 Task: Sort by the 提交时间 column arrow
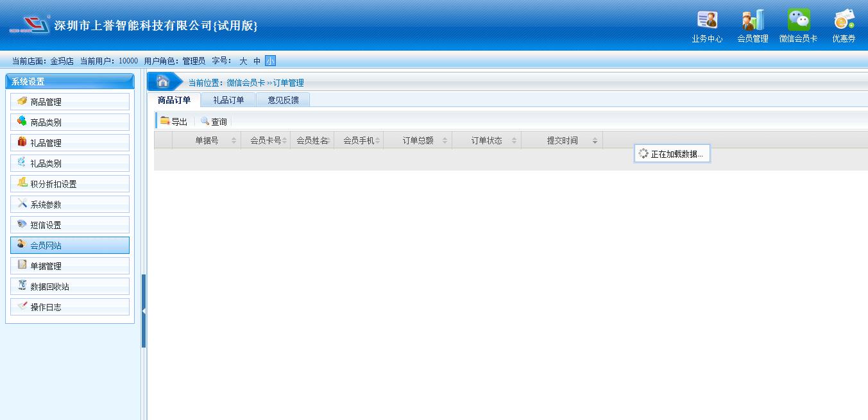tap(595, 140)
